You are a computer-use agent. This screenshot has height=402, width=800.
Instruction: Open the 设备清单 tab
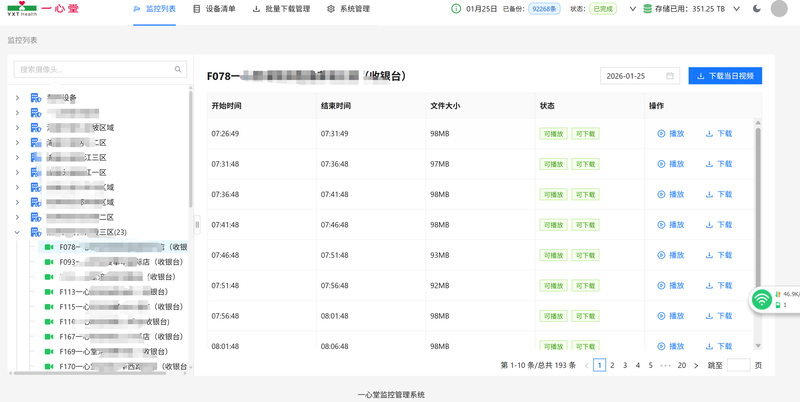pos(214,9)
